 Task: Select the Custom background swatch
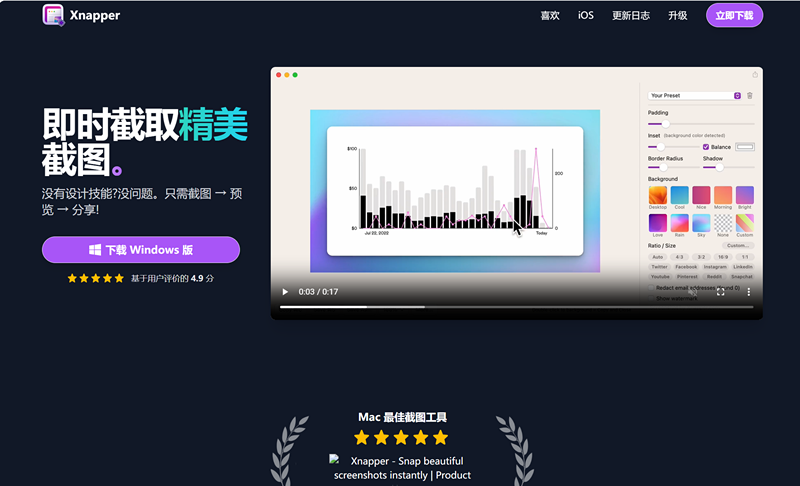coord(745,223)
